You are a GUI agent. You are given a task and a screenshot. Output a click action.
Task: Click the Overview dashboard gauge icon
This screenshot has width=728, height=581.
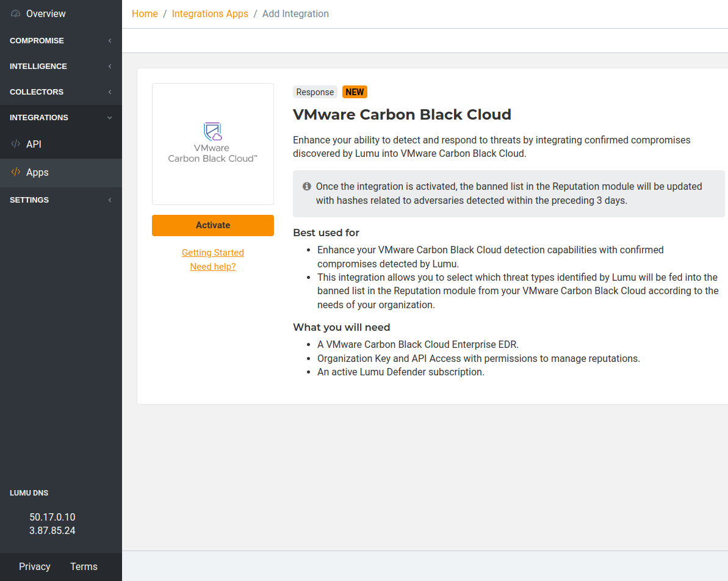tap(16, 13)
